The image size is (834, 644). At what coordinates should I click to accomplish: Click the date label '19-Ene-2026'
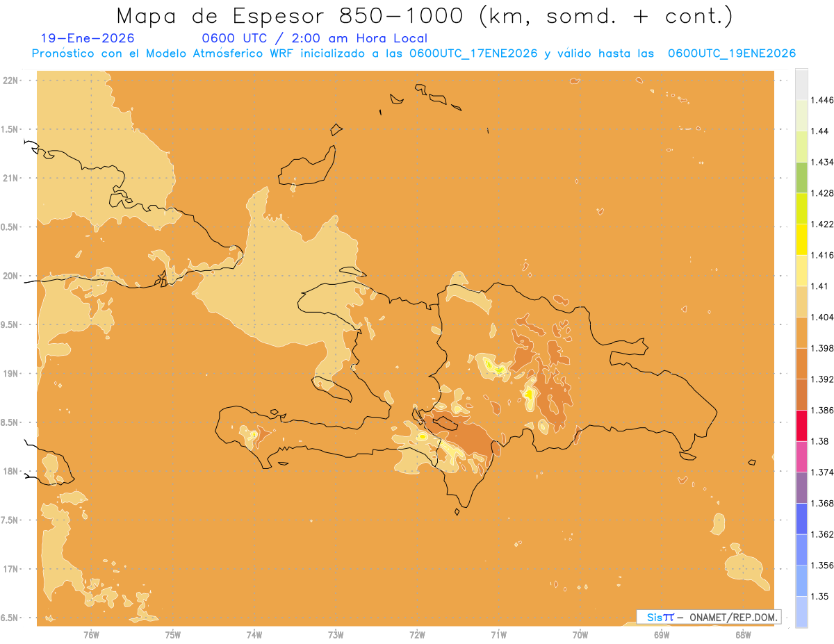pos(88,39)
